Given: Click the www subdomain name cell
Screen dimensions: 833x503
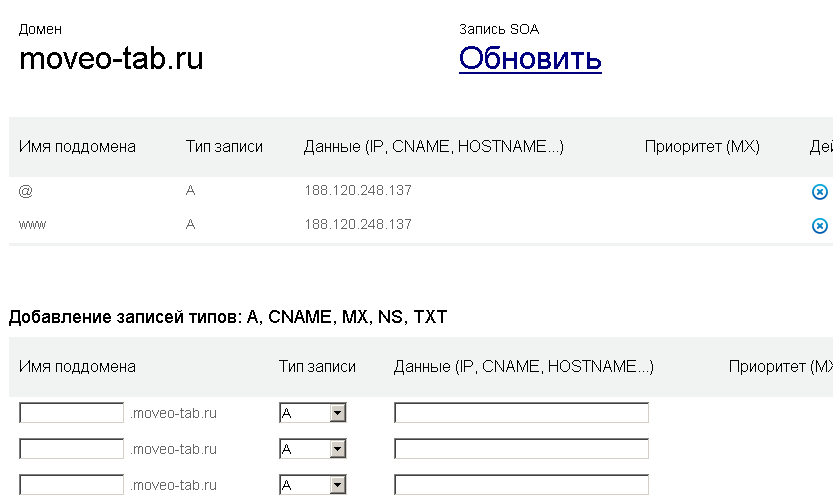Looking at the screenshot, I should pos(32,225).
